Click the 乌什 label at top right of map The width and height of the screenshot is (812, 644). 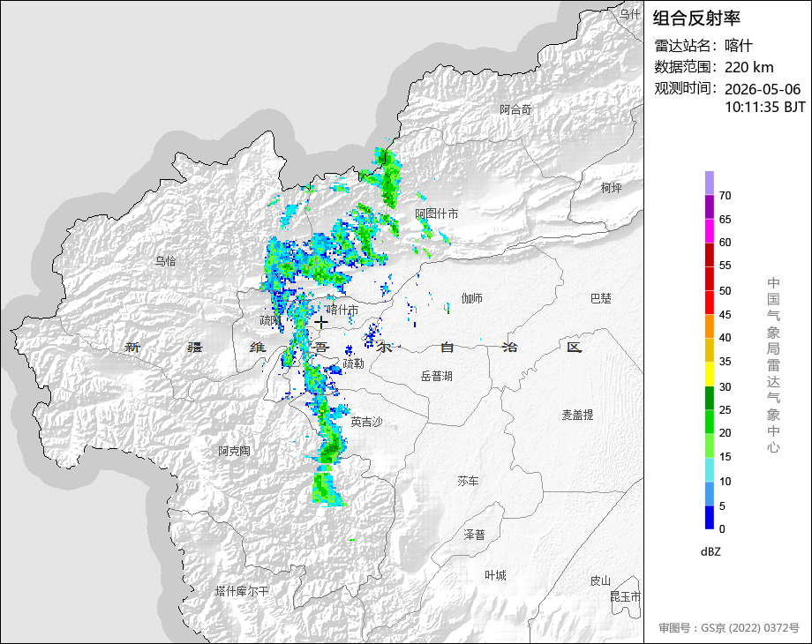click(630, 14)
